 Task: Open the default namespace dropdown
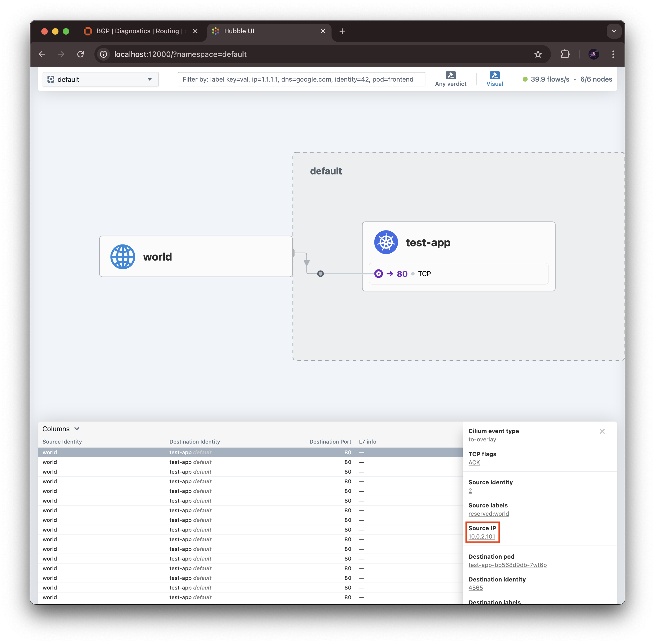(x=100, y=79)
